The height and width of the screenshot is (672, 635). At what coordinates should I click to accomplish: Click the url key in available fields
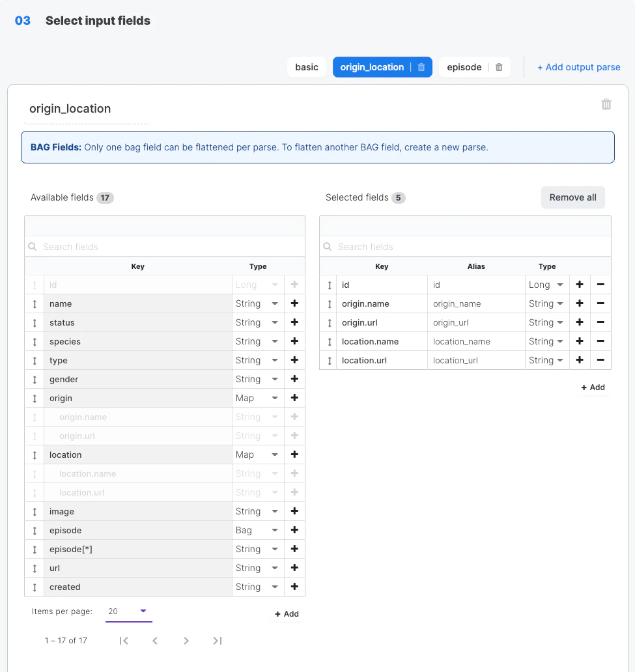(137, 567)
